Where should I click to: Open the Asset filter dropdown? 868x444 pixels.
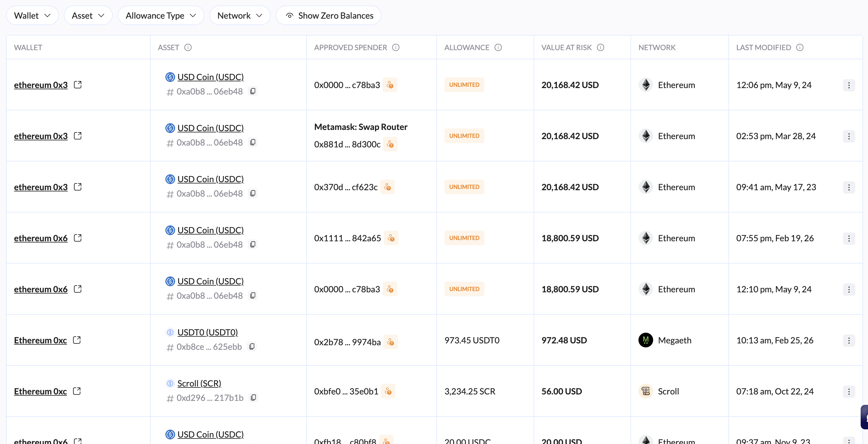click(x=88, y=16)
